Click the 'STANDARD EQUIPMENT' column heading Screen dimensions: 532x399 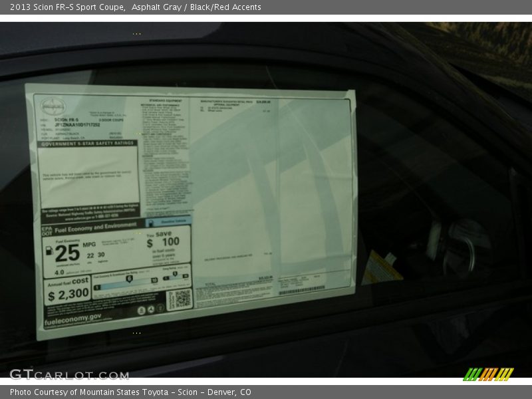[x=166, y=101]
